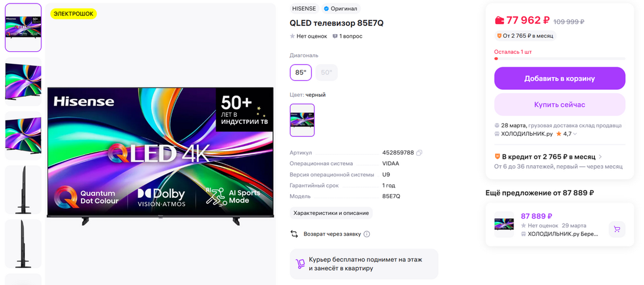Click Добавить в корзину button
The image size is (644, 285).
[x=560, y=78]
